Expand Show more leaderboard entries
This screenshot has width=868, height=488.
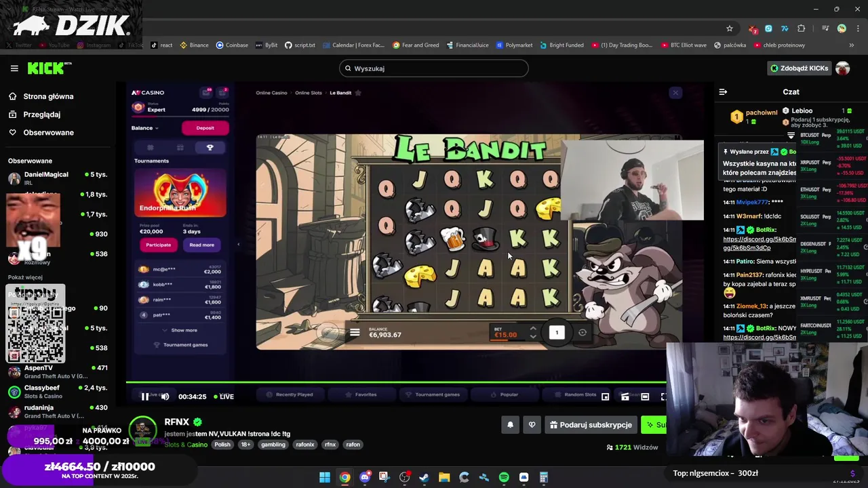point(180,330)
